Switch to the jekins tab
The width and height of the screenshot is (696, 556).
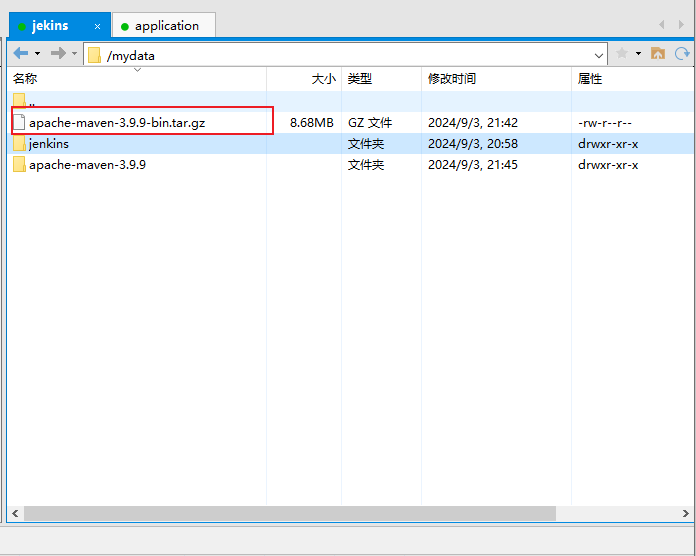(x=59, y=26)
